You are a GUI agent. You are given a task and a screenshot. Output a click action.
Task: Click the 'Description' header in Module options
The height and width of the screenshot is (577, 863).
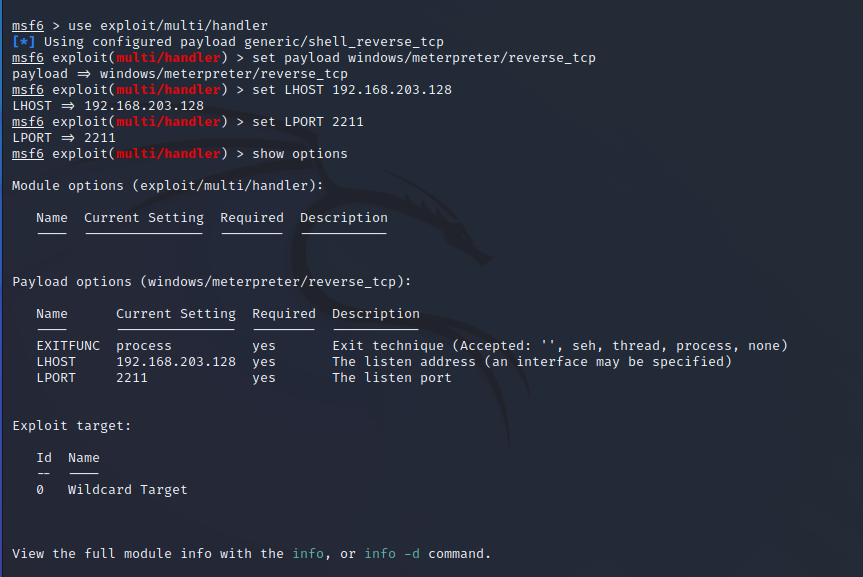(x=343, y=217)
